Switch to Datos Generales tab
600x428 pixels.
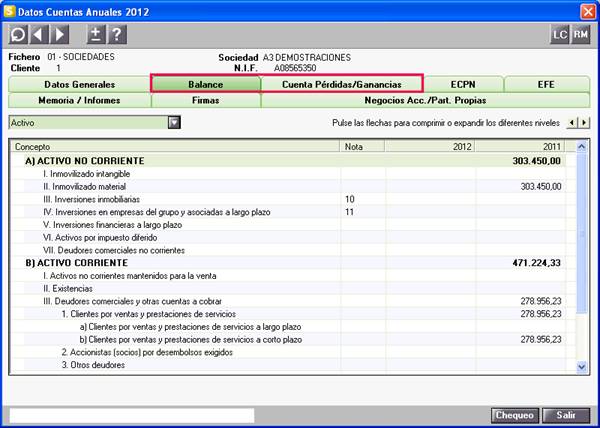(80, 85)
